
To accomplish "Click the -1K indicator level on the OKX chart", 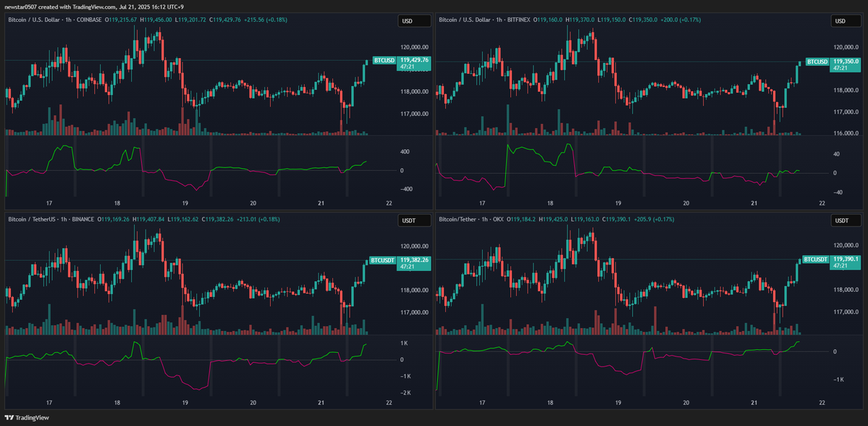I will tap(837, 380).
